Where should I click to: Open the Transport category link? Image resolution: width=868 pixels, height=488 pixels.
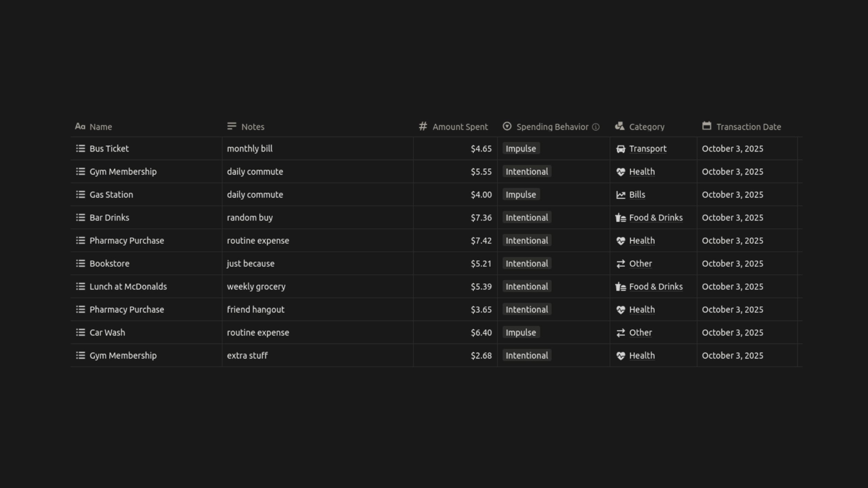tap(648, 149)
